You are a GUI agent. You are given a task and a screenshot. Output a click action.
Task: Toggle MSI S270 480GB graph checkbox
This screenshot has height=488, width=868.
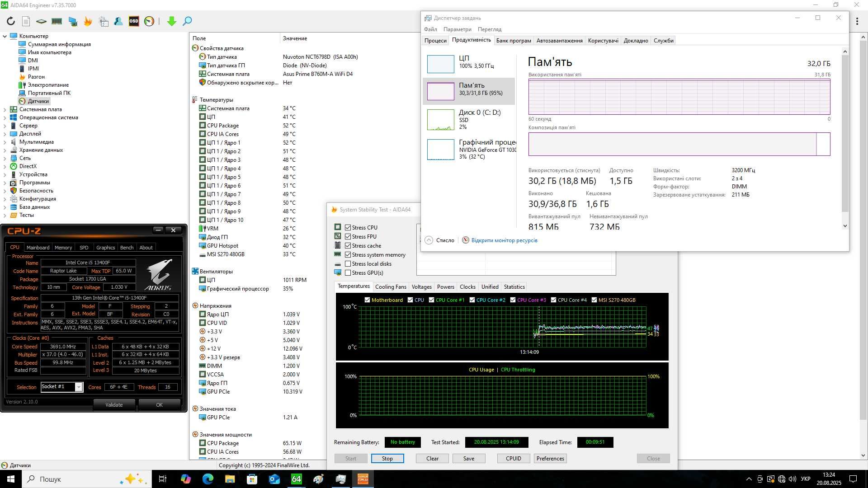click(594, 300)
